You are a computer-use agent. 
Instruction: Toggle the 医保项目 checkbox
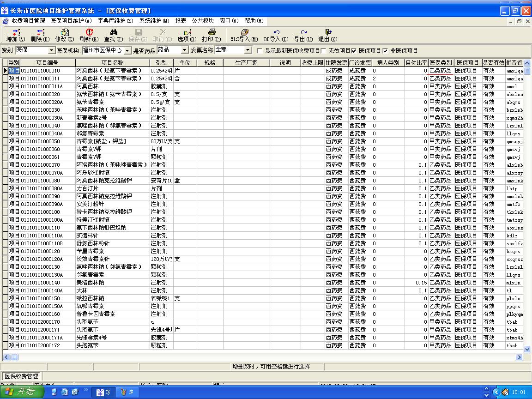click(354, 51)
